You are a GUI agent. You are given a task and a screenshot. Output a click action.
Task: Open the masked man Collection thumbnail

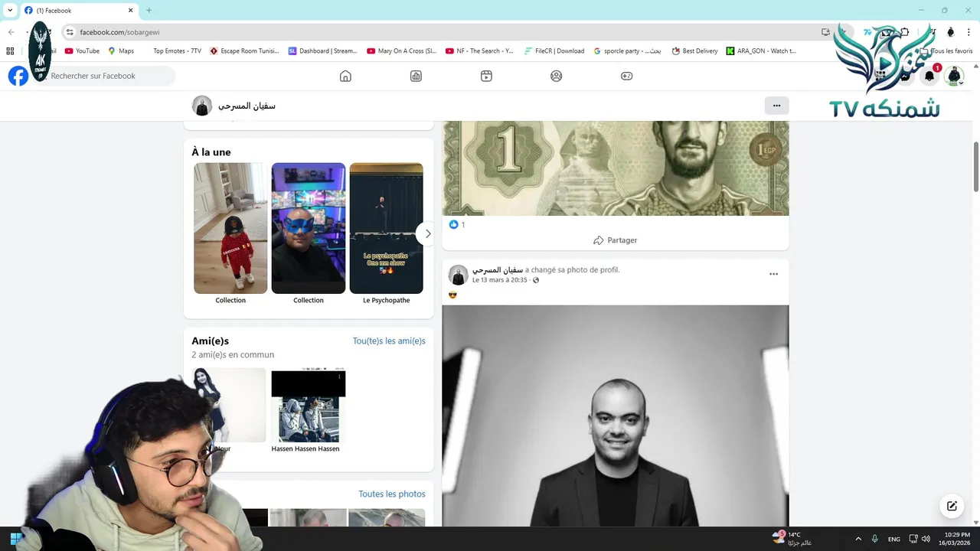coord(309,228)
